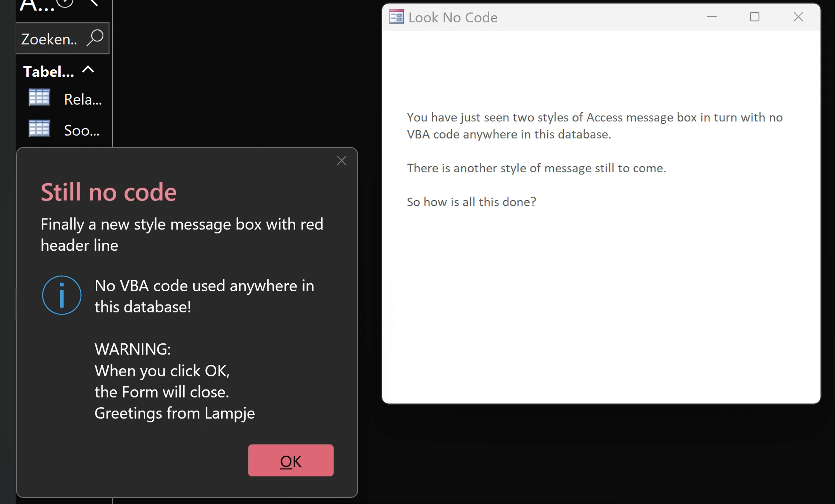835x504 pixels.
Task: Click the blue information icon in dialog
Action: click(62, 295)
